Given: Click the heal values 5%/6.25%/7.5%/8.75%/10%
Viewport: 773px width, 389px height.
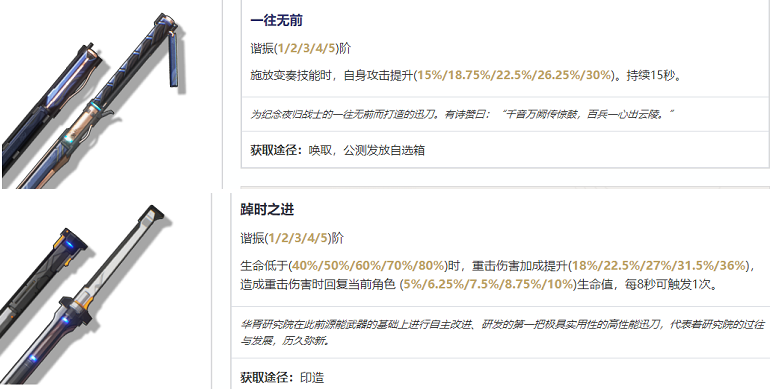Looking at the screenshot, I should pos(489,284).
